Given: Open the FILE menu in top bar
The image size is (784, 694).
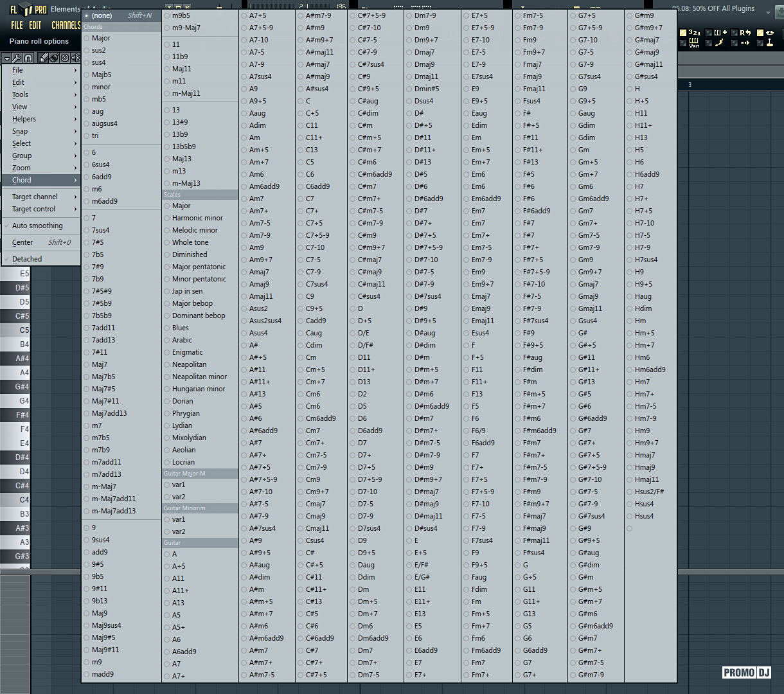Looking at the screenshot, I should [x=17, y=25].
